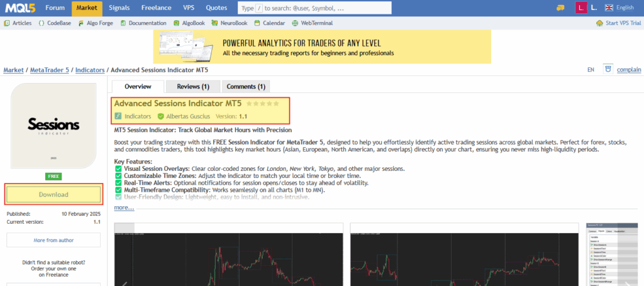644x286 pixels.
Task: Expand description with the more… link
Action: click(124, 207)
